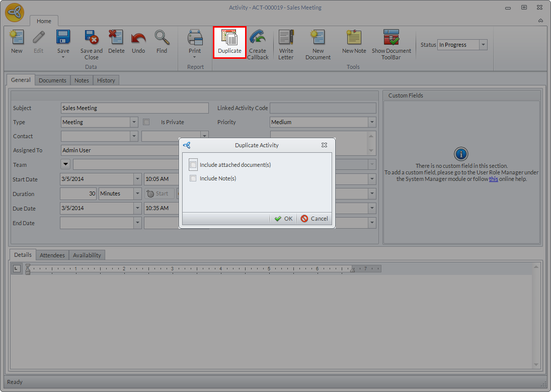
Task: Click the Show Document ToolBar icon
Action: 391,39
